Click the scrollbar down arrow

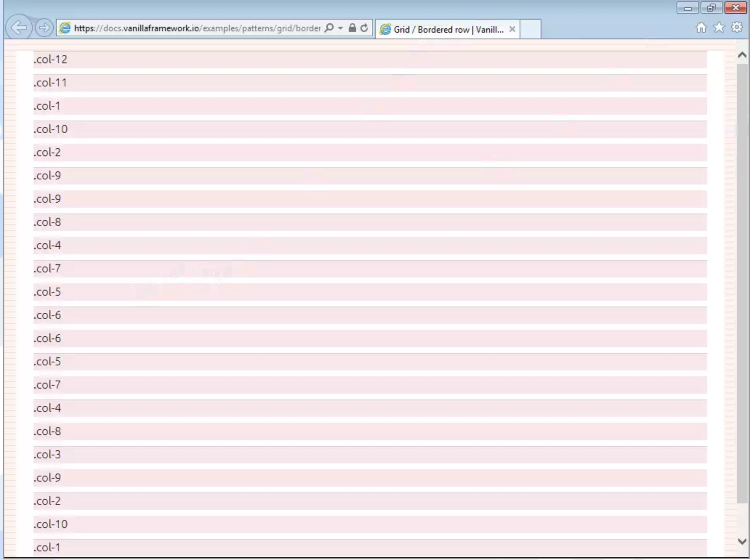(742, 541)
